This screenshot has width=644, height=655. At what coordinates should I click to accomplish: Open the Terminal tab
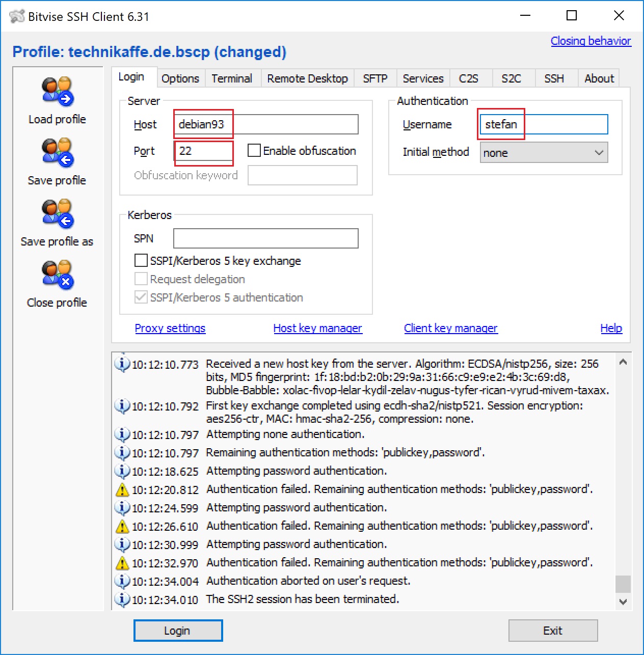232,78
